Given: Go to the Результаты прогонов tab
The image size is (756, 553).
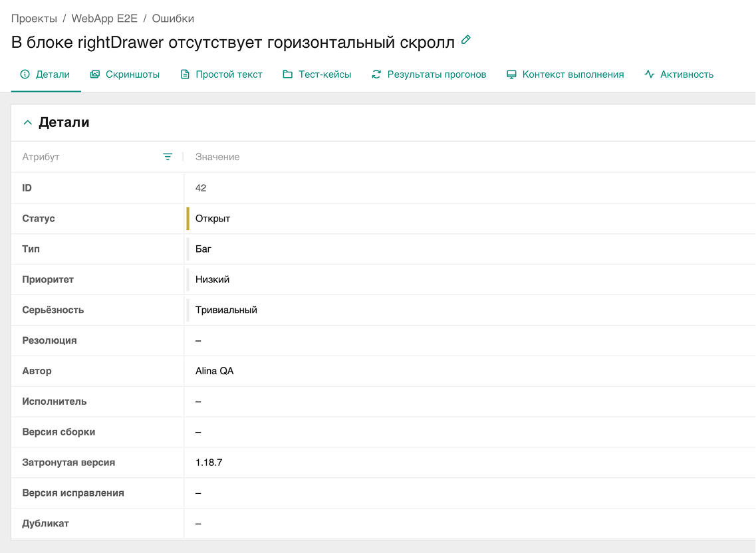Looking at the screenshot, I should pyautogui.click(x=429, y=74).
